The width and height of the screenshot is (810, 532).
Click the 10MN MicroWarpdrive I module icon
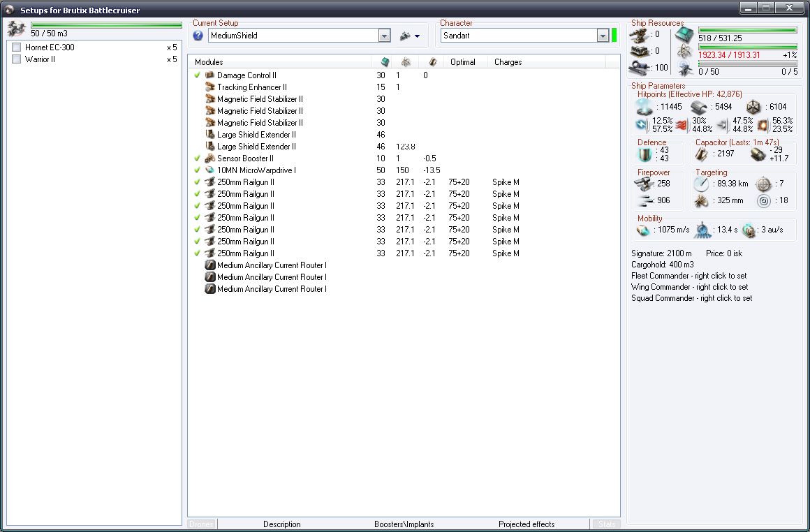tap(209, 170)
